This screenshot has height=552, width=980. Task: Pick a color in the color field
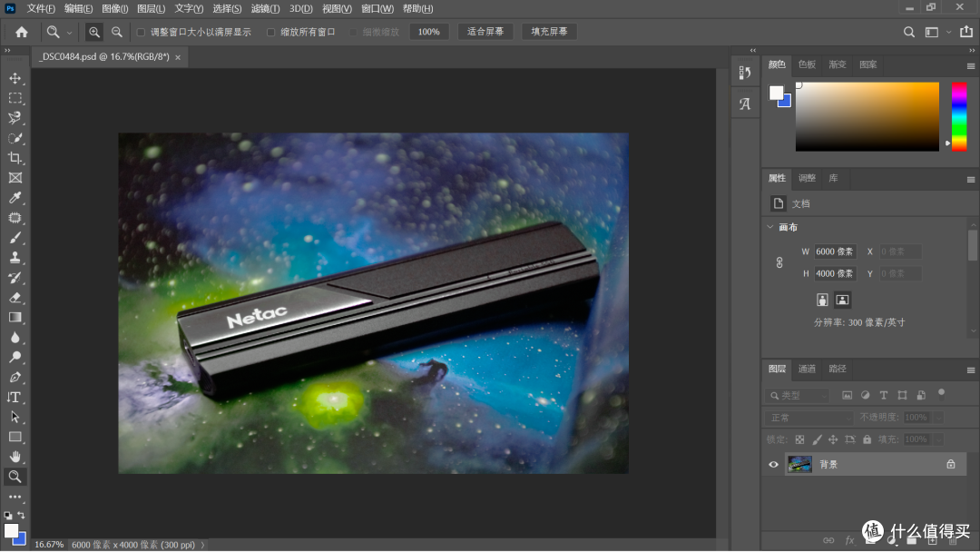click(x=867, y=116)
